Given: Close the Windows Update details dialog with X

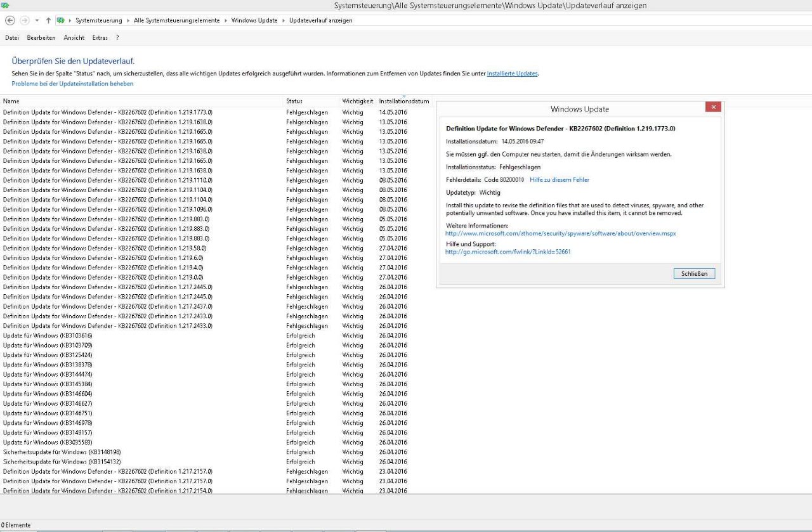Looking at the screenshot, I should point(713,107).
